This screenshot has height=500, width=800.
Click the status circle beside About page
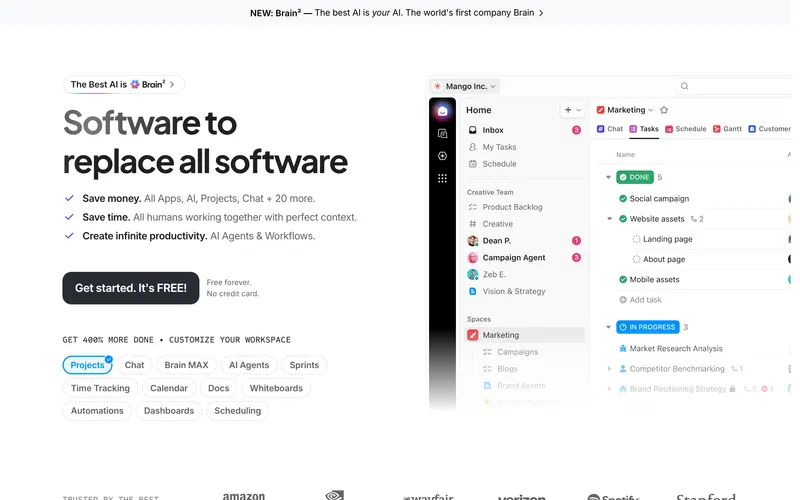(636, 259)
